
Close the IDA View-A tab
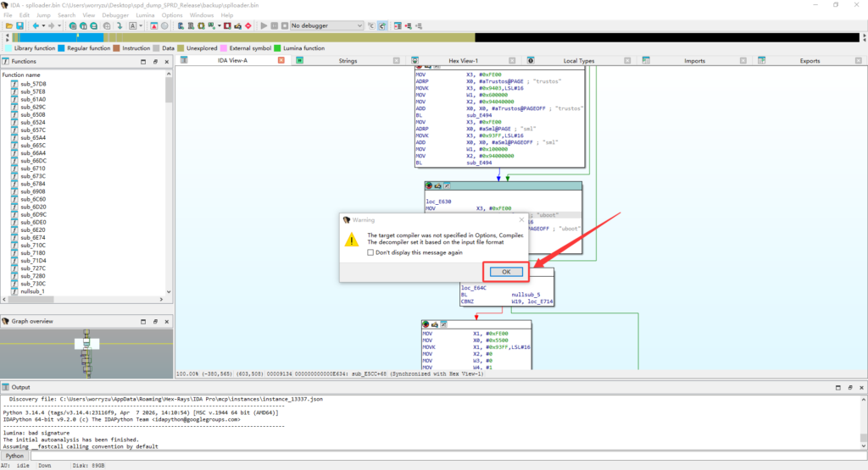click(x=281, y=60)
